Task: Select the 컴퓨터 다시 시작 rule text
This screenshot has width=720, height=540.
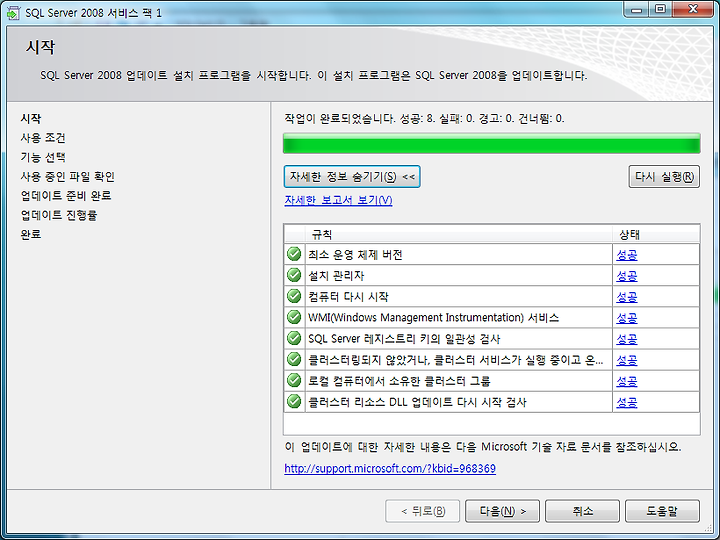Action: tap(348, 297)
